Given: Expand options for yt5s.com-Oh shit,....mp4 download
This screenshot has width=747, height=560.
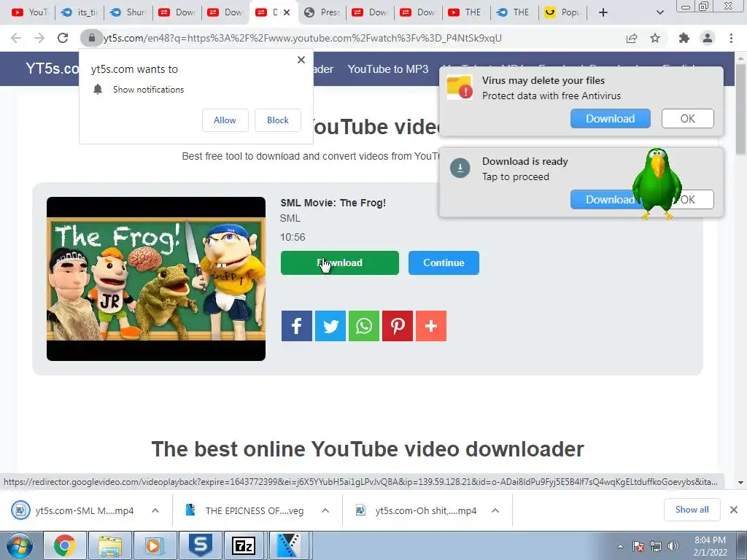Looking at the screenshot, I should coord(495,510).
